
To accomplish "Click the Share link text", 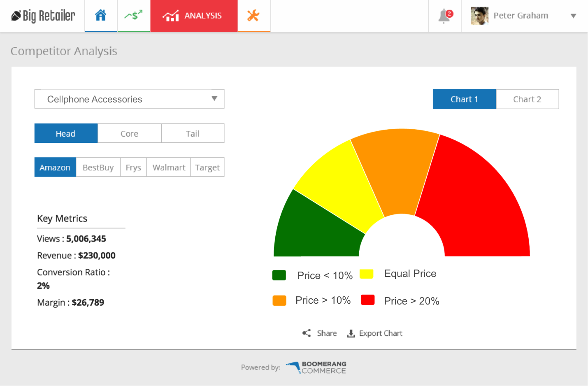I will [x=327, y=333].
